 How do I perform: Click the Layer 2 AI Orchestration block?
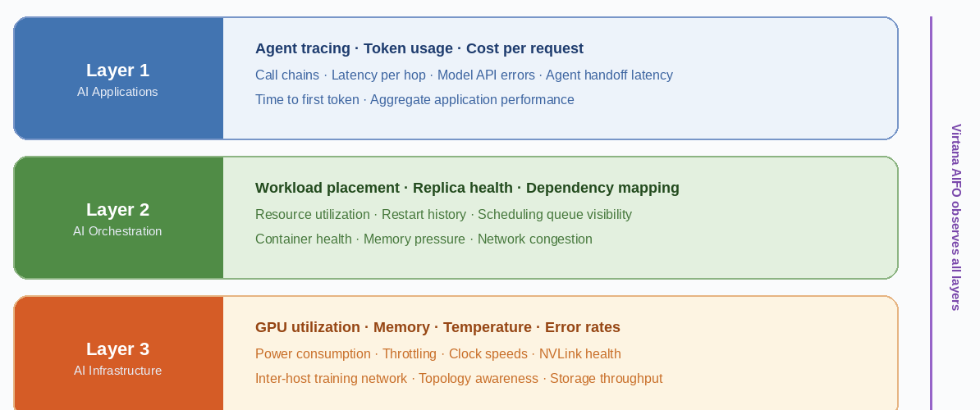coord(118,218)
